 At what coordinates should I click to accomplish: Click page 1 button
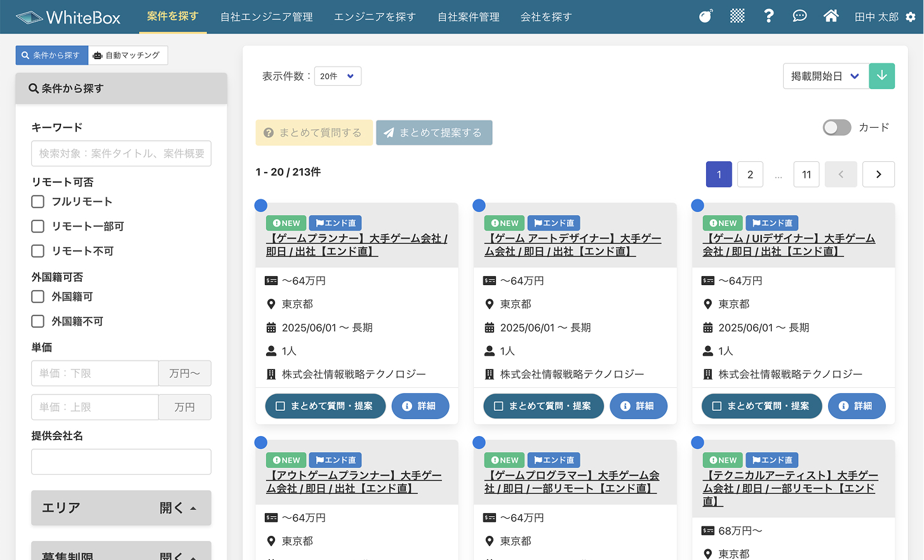coord(719,175)
